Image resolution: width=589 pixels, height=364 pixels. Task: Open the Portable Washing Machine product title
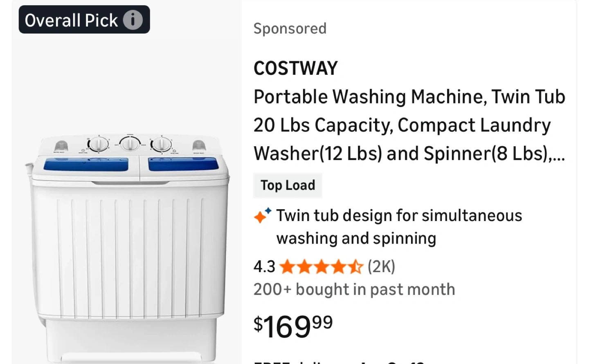point(409,125)
